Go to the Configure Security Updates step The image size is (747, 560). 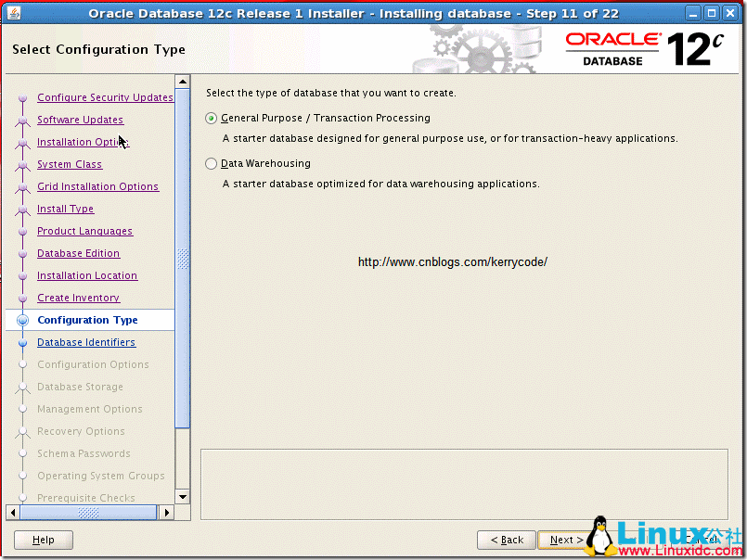pos(105,97)
